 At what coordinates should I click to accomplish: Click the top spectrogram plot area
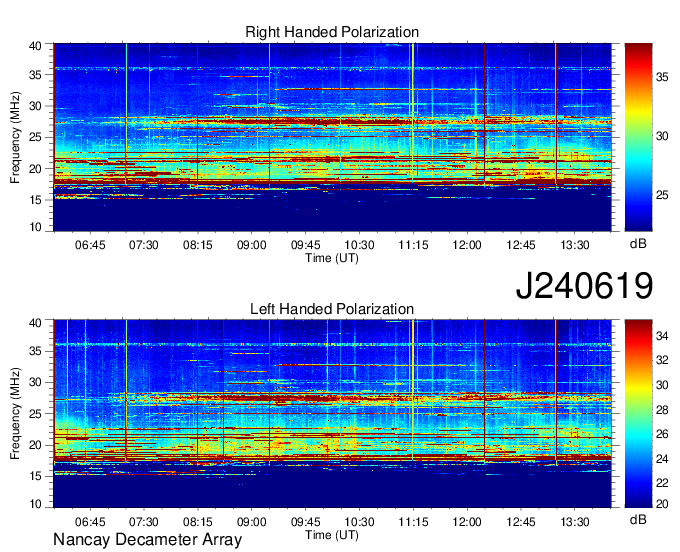[332, 137]
